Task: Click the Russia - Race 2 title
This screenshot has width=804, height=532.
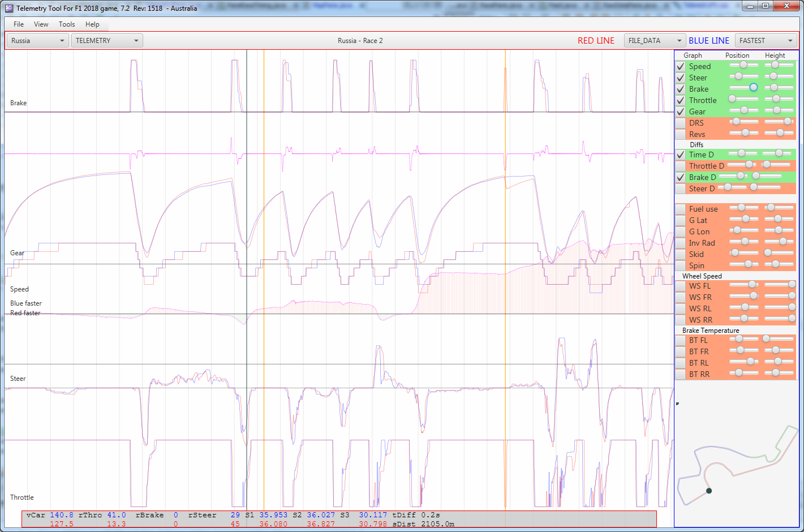Action: click(360, 41)
